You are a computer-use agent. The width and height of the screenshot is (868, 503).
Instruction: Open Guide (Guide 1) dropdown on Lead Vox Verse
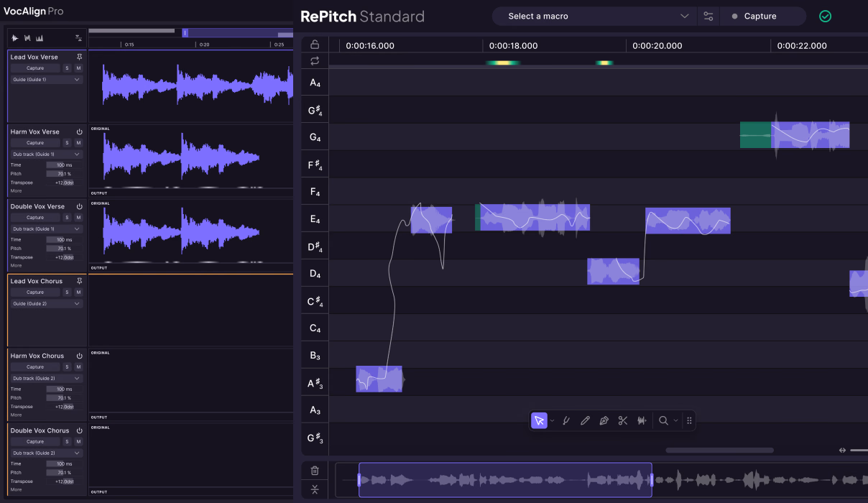point(47,80)
